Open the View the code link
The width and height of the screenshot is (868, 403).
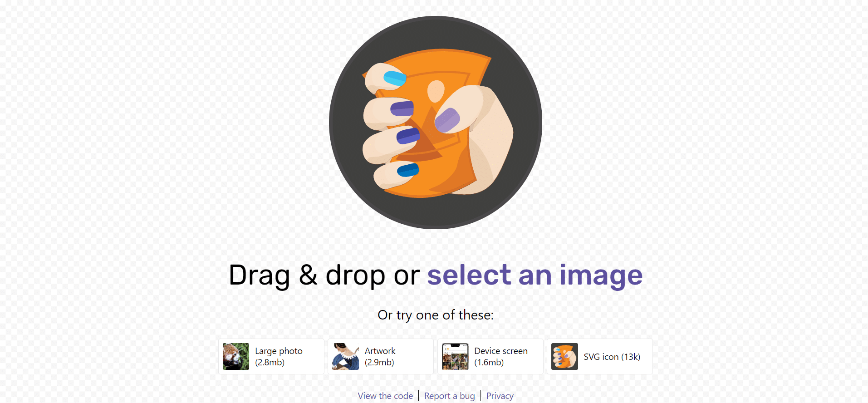[385, 396]
